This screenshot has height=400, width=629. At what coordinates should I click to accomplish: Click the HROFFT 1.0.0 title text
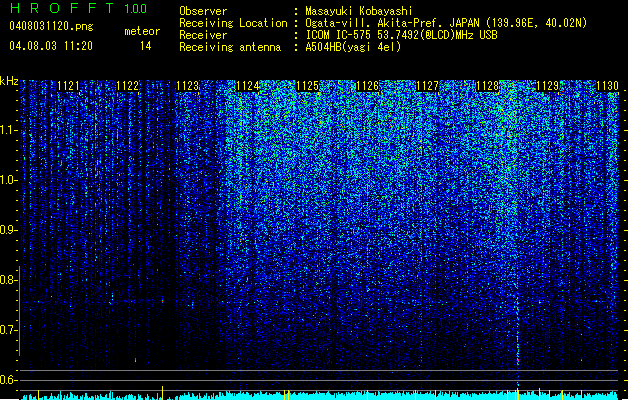pyautogui.click(x=78, y=8)
